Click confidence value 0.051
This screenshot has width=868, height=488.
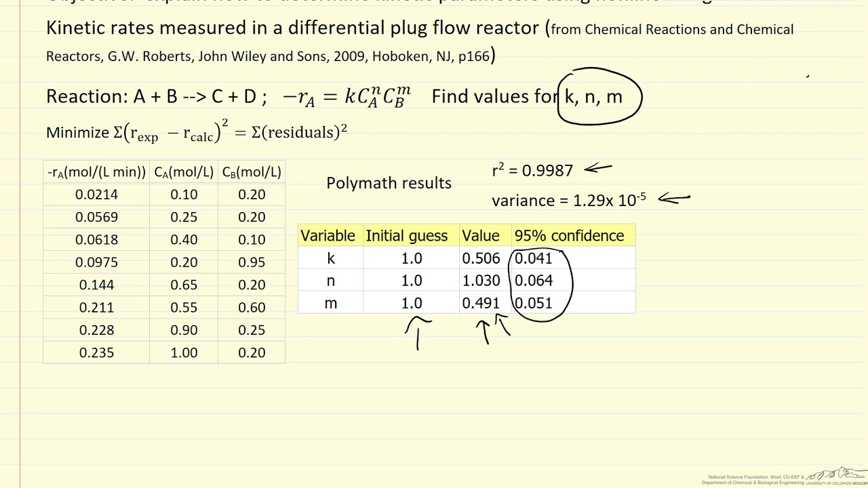(x=534, y=303)
